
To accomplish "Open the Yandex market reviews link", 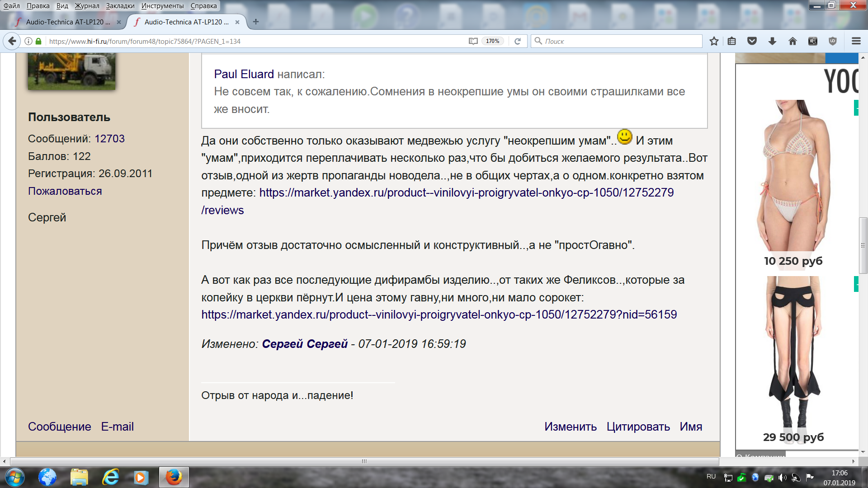I will point(466,192).
